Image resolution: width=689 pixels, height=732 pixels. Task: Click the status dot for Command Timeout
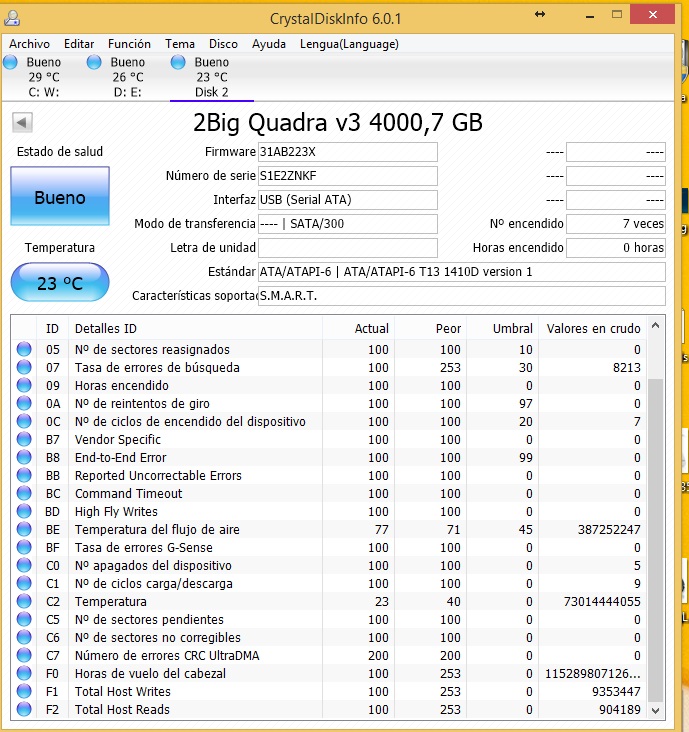pyautogui.click(x=24, y=493)
